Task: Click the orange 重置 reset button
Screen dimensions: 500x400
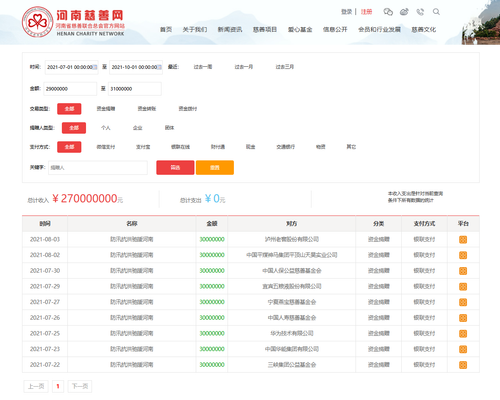Action: pos(215,167)
